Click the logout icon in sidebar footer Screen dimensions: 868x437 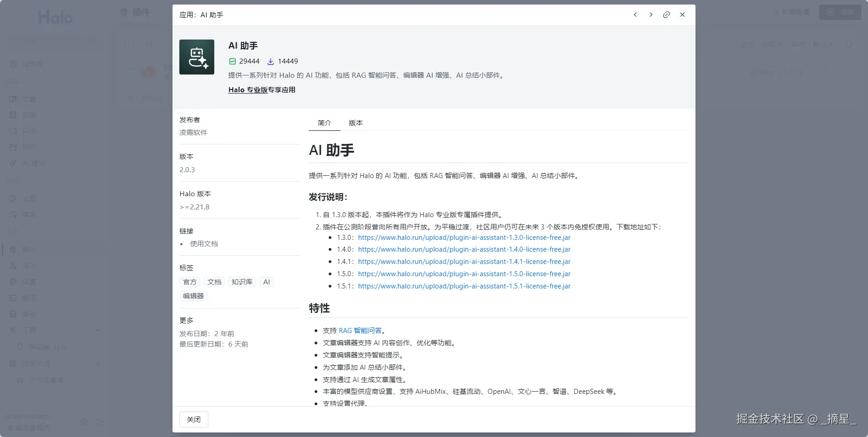99,422
